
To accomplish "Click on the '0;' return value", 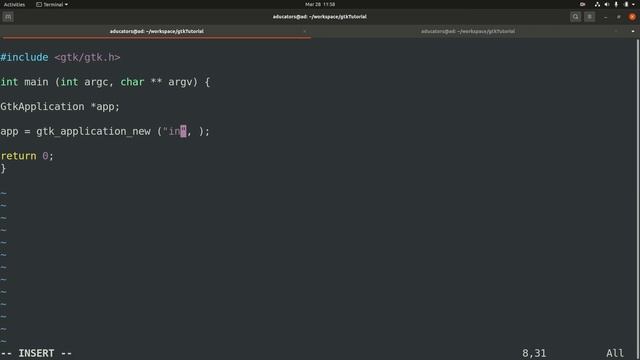I will (48, 156).
